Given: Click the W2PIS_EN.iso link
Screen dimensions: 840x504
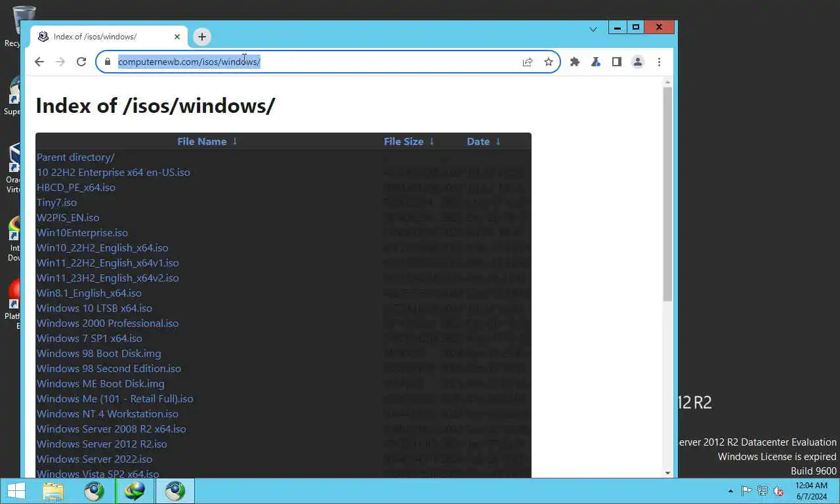Looking at the screenshot, I should point(68,218).
